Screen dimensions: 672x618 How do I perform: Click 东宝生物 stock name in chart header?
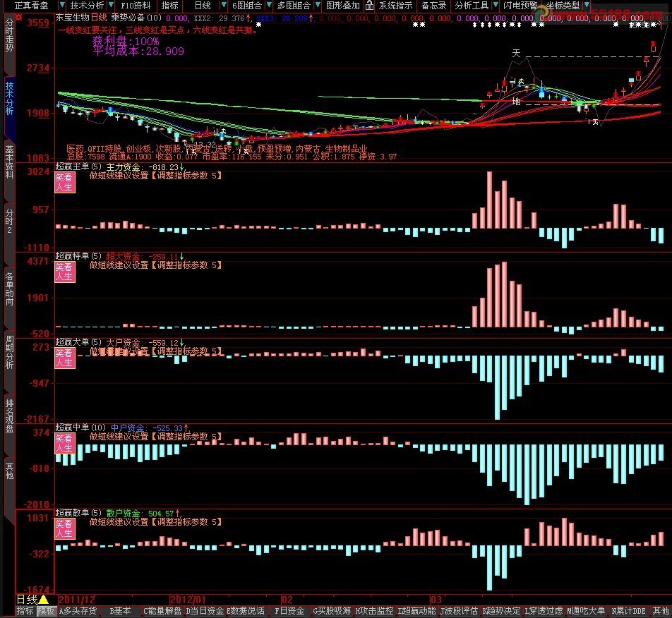[73, 18]
